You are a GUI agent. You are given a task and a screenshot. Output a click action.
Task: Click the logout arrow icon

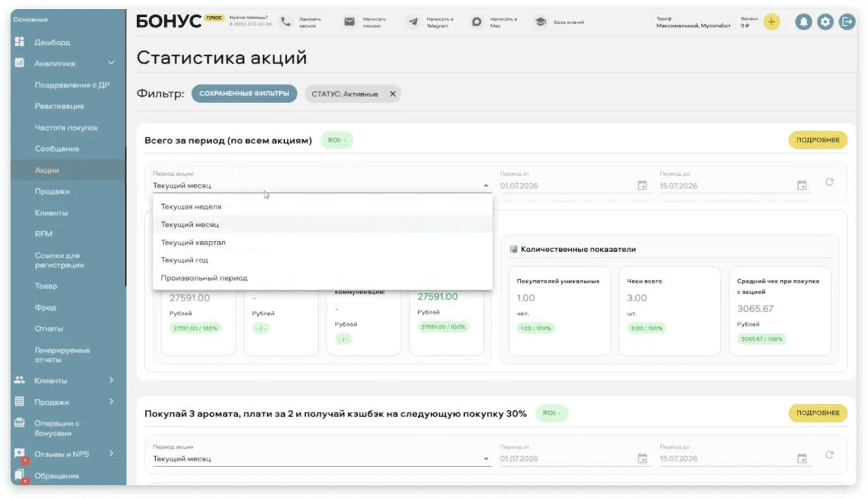847,22
